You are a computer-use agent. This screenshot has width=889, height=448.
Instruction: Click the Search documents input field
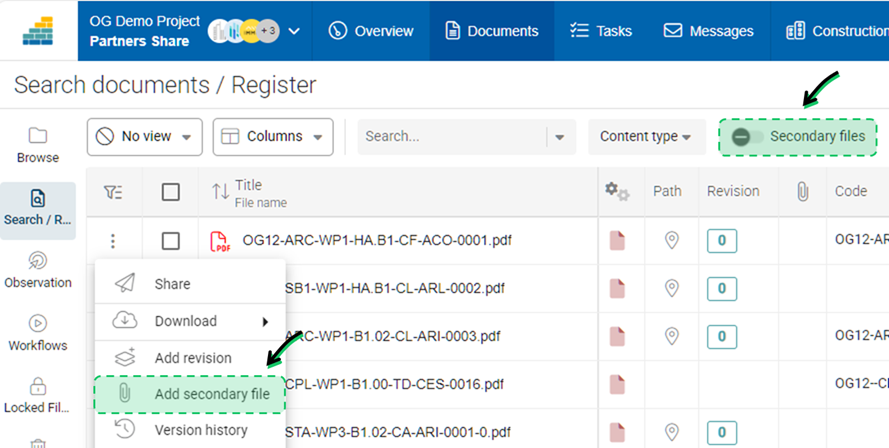point(452,137)
